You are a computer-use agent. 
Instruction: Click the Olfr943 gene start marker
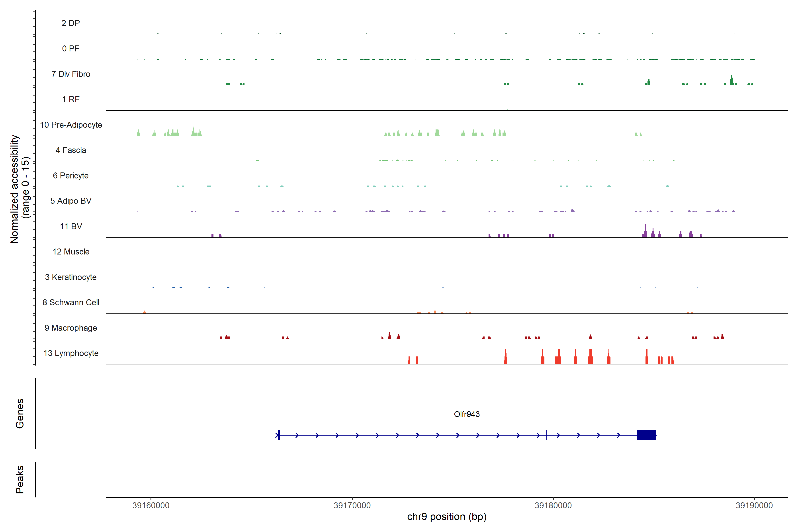click(279, 435)
